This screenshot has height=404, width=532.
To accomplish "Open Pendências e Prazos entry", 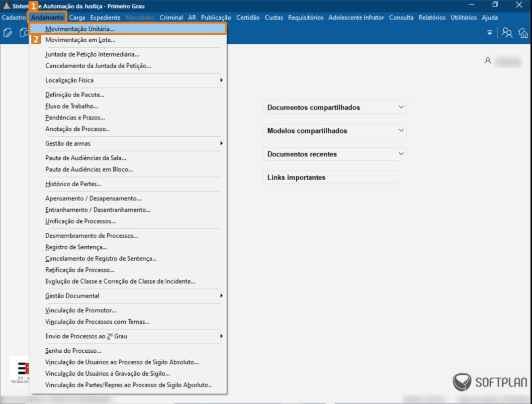I will tap(128, 118).
